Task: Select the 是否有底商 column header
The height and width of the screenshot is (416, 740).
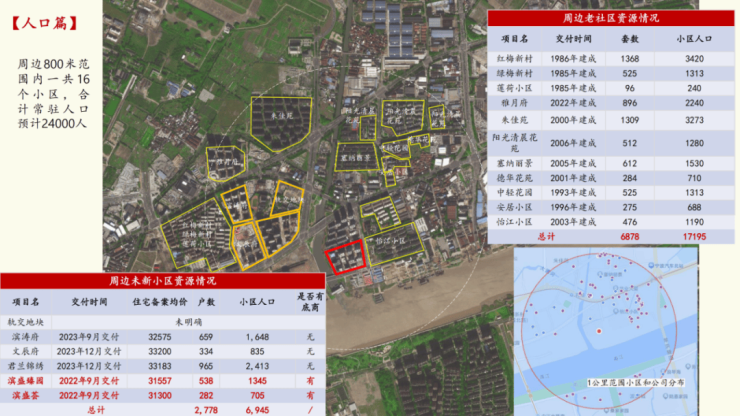Action: click(310, 302)
